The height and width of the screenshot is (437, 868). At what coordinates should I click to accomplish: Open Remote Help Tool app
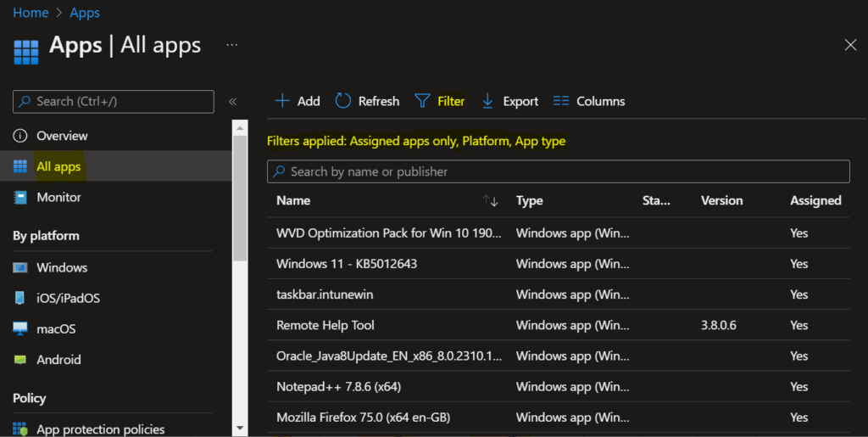pos(558,325)
